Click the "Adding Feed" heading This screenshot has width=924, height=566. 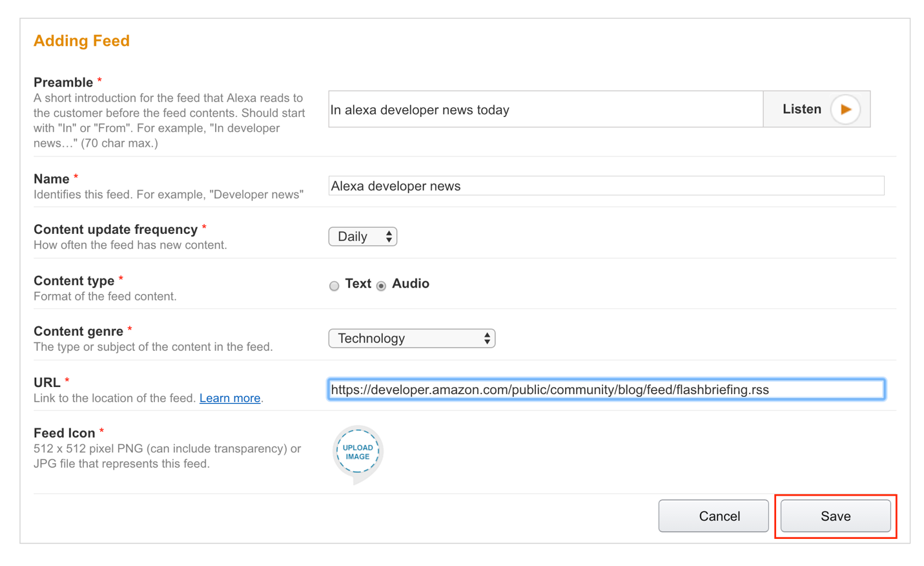(81, 41)
